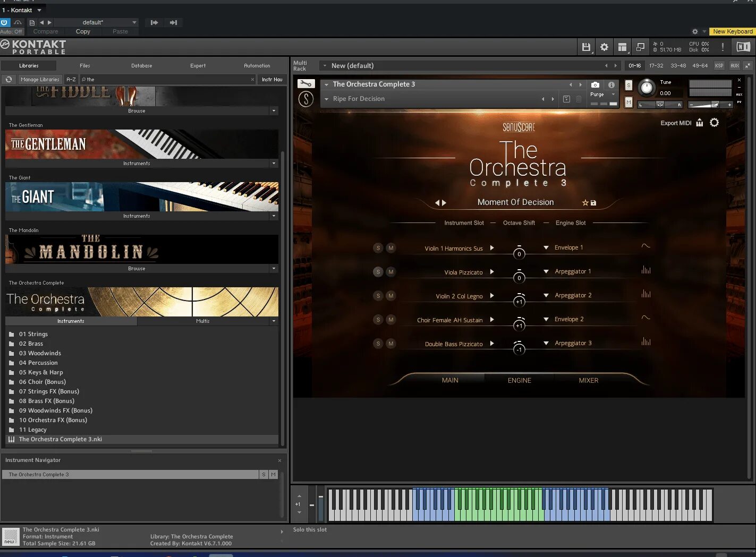
Task: Click the Manage Libraries button
Action: click(x=40, y=80)
